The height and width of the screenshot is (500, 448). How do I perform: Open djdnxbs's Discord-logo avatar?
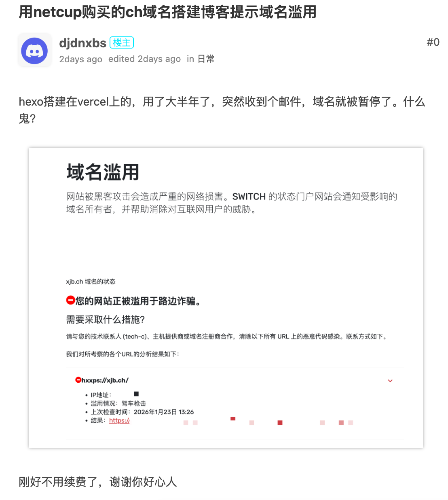tap(34, 51)
